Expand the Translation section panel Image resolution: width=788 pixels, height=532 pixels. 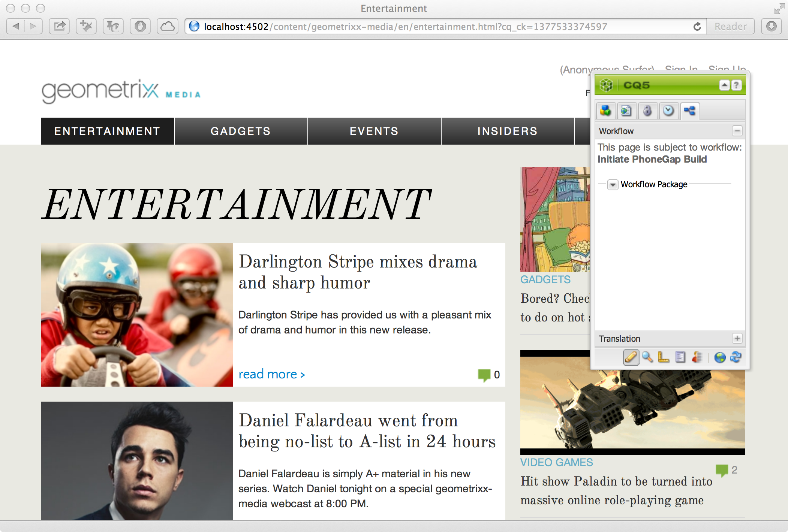click(x=737, y=339)
